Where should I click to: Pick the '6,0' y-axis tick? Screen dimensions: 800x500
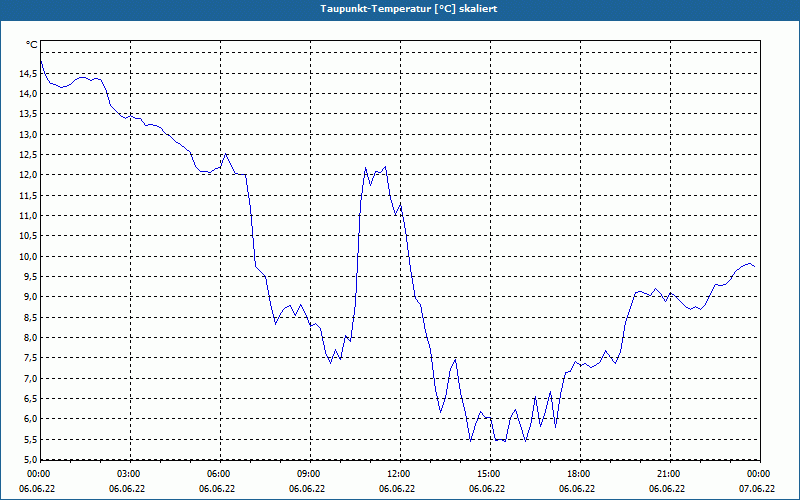30,419
